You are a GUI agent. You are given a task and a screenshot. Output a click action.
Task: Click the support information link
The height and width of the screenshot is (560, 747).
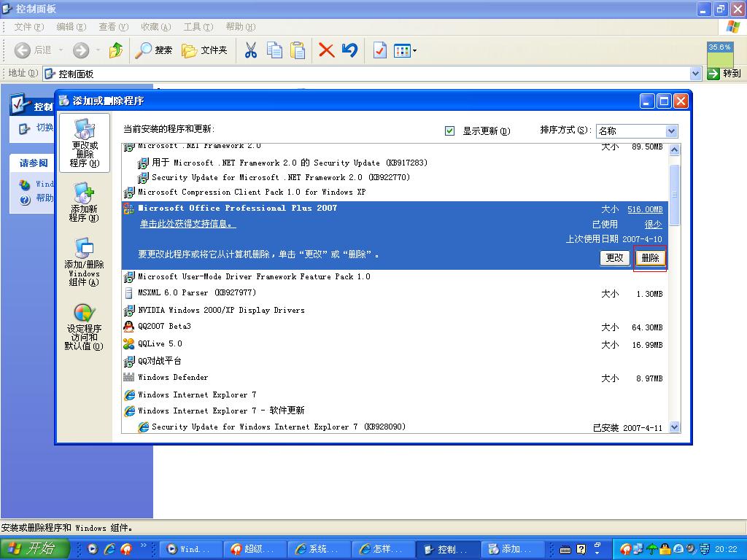pos(187,225)
